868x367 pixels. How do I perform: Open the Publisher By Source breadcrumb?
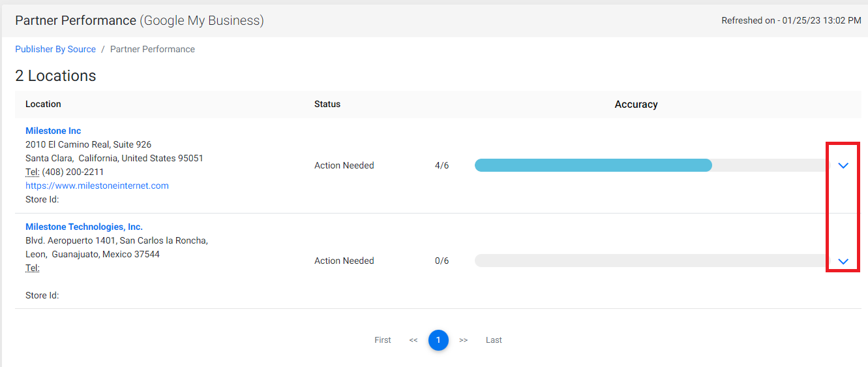coord(55,49)
